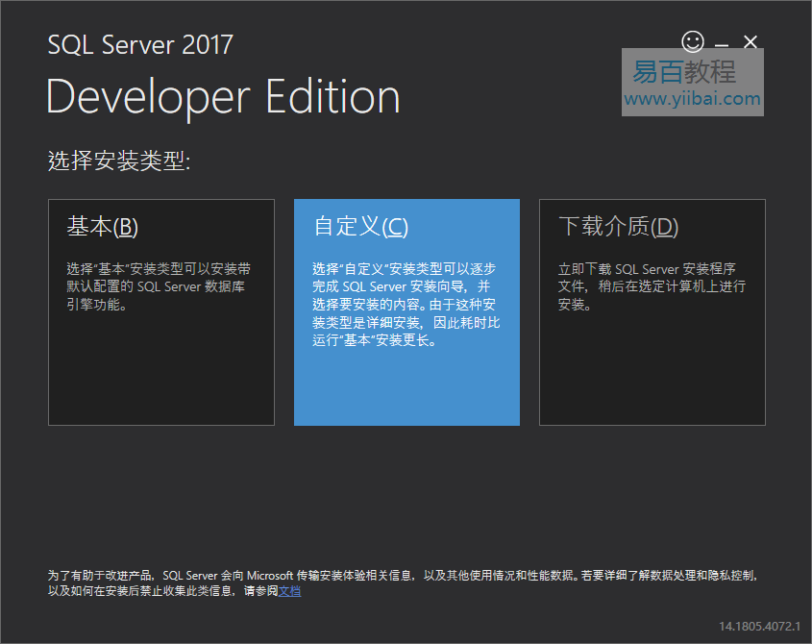Choose the 自定义(C) custom installation type
This screenshot has width=812, height=644.
(407, 312)
